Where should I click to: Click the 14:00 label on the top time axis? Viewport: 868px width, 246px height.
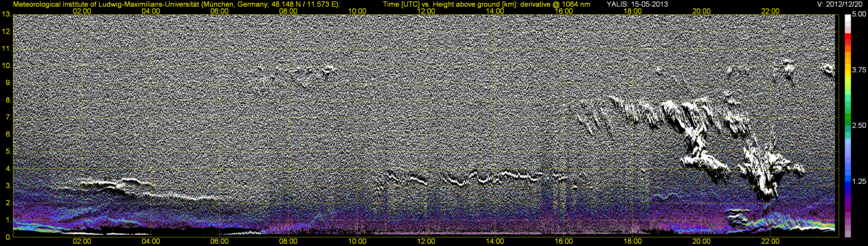click(495, 11)
